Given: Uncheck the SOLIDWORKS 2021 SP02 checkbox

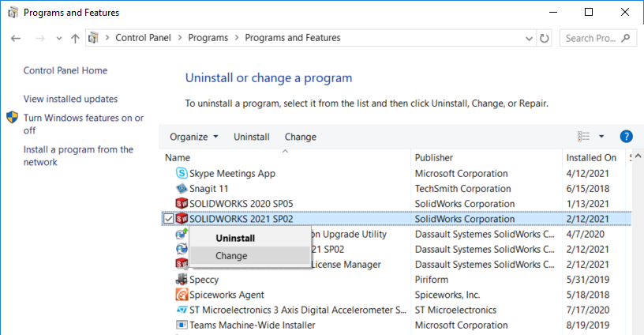Looking at the screenshot, I should pos(168,219).
